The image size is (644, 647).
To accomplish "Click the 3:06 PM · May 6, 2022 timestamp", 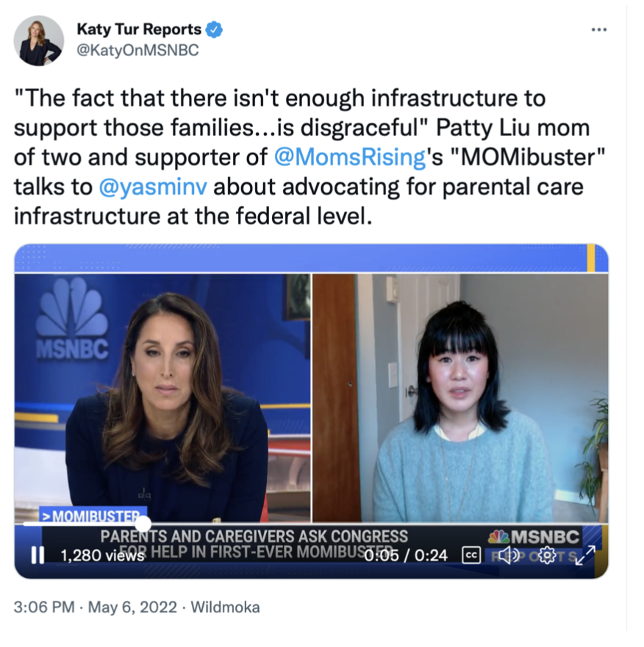I will [x=96, y=607].
